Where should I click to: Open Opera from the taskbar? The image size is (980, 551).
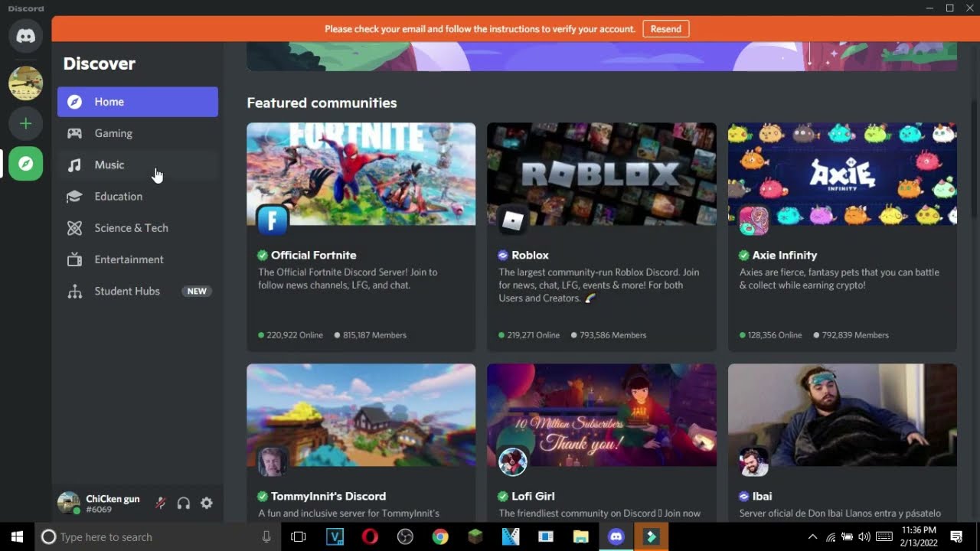[370, 537]
